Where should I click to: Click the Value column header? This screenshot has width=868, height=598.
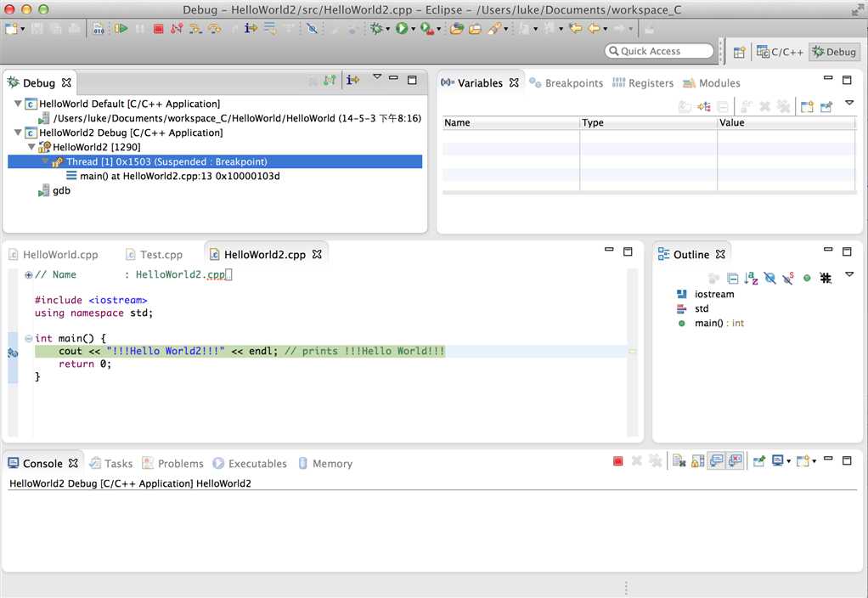(786, 122)
